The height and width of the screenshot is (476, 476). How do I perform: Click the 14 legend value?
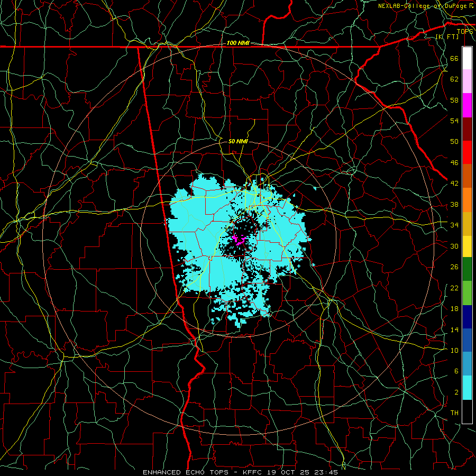(x=454, y=329)
